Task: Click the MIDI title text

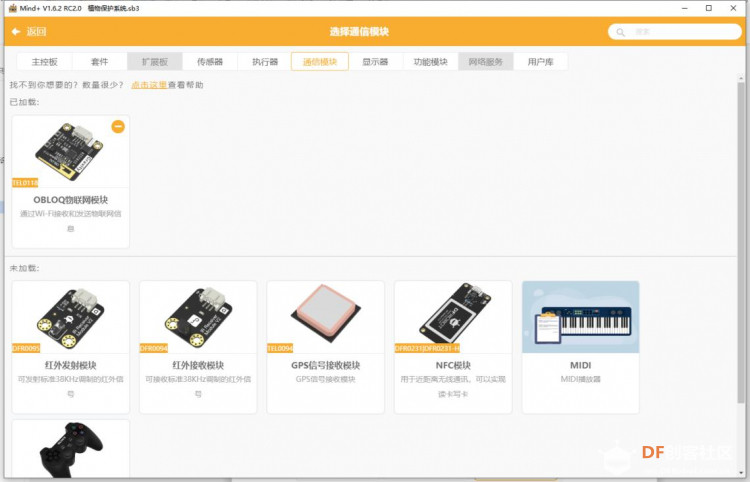Action: pyautogui.click(x=581, y=365)
